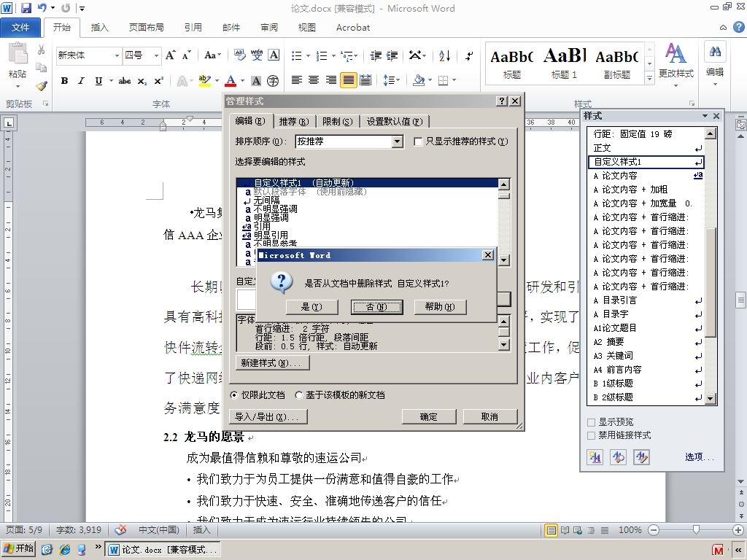Viewport: 747px width, 560px height.
Task: Click the Cut scissors icon
Action: [42, 50]
